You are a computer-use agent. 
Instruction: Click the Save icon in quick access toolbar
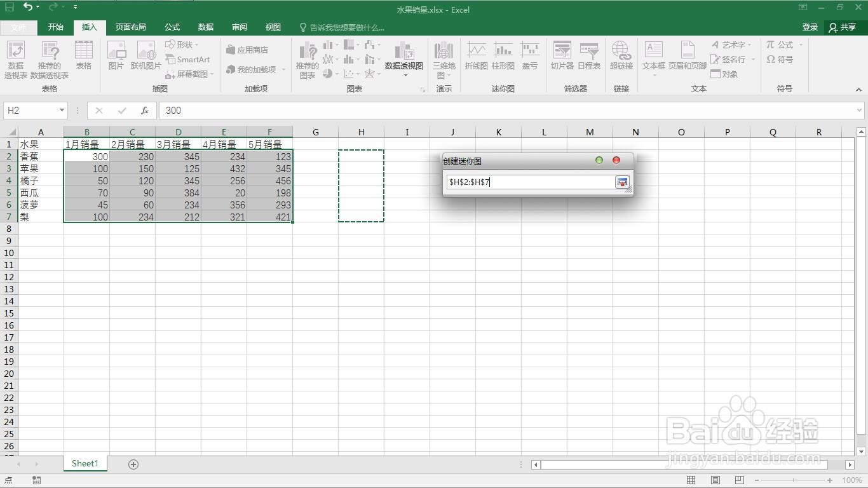(x=10, y=6)
